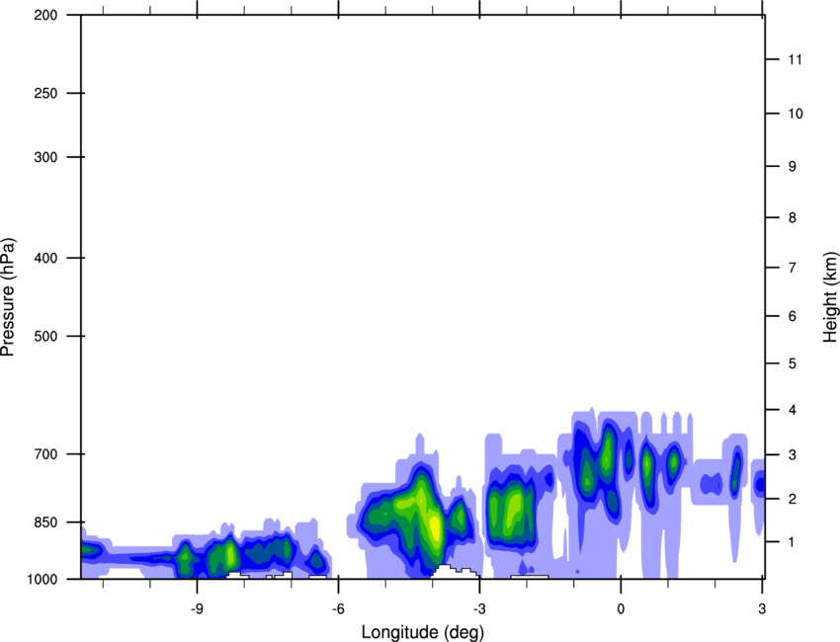
Task: Select pressure tick label 1000
Action: tap(42, 579)
